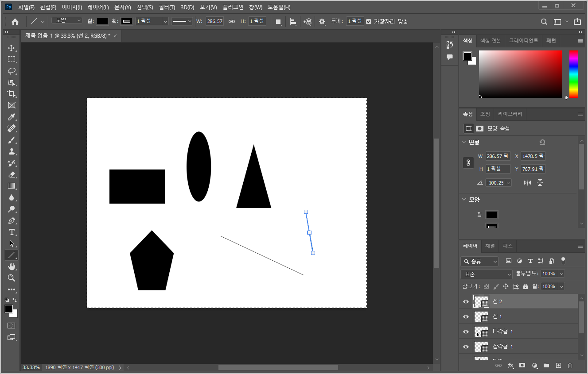The image size is (588, 374).
Task: Flip shape horizontally in properties
Action: point(527,182)
